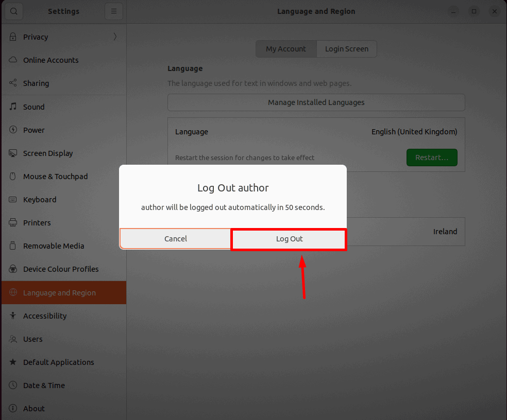The width and height of the screenshot is (507, 420).
Task: Cancel the logout dialog
Action: 175,239
